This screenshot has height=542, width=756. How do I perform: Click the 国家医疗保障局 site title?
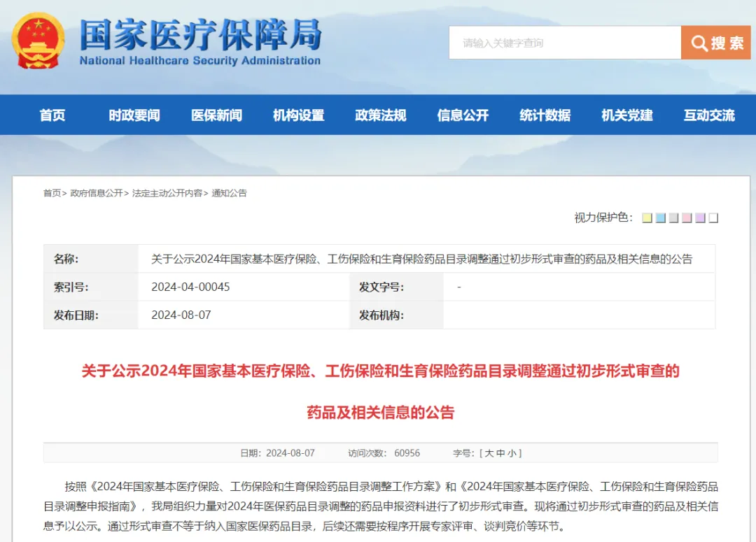click(x=200, y=35)
